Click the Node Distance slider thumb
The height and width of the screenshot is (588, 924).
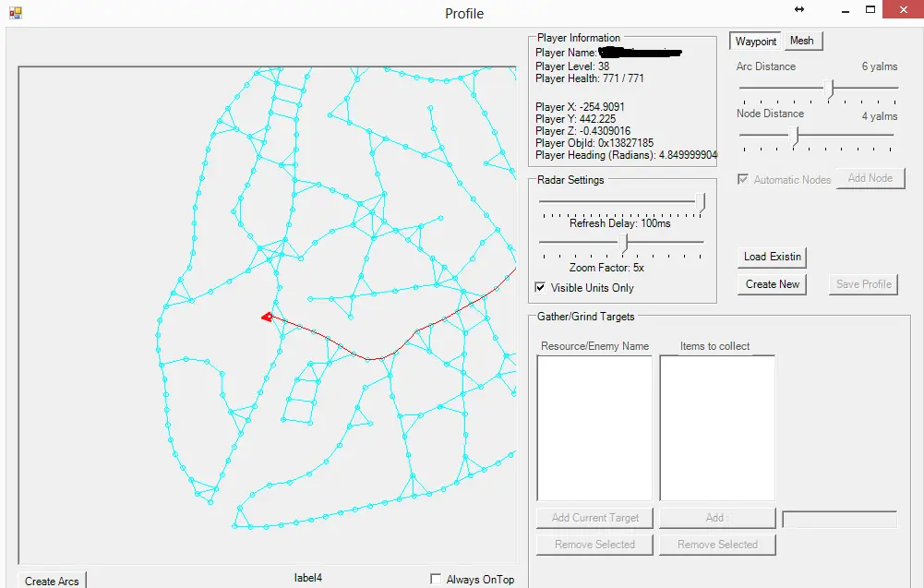coord(796,136)
